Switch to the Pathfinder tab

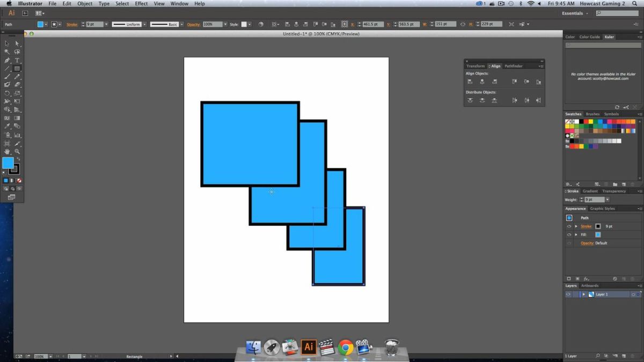(514, 66)
